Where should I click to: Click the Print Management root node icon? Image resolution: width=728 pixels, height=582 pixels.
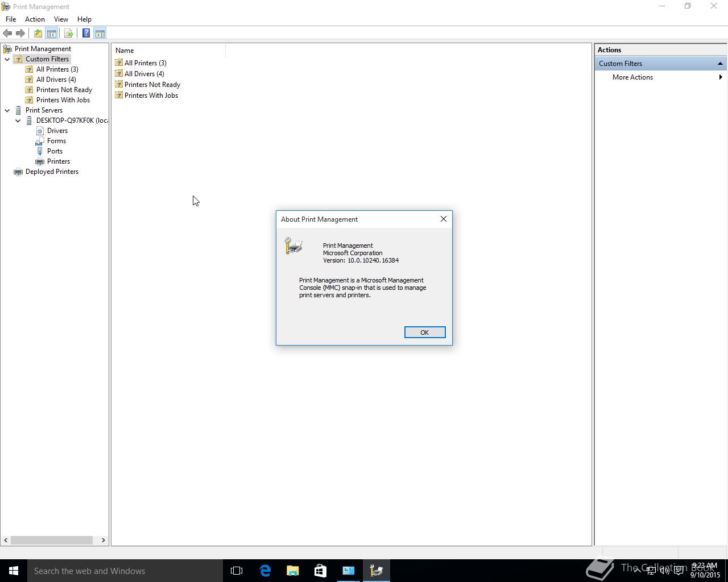pyautogui.click(x=7, y=49)
